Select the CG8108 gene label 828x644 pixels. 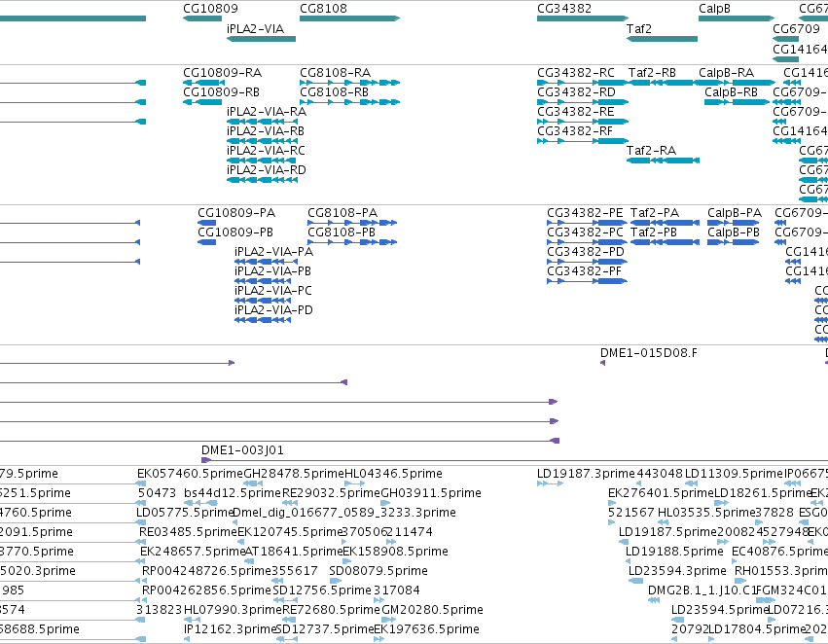[x=323, y=9]
